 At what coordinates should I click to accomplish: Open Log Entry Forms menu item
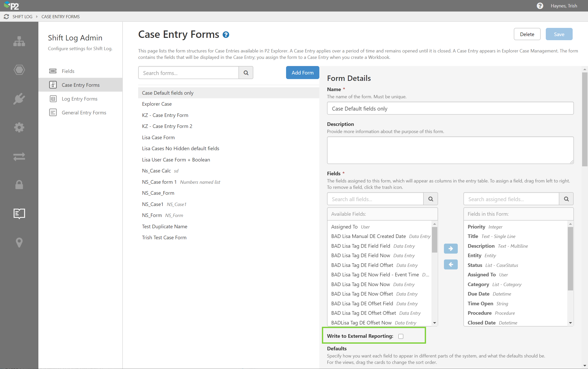click(80, 99)
